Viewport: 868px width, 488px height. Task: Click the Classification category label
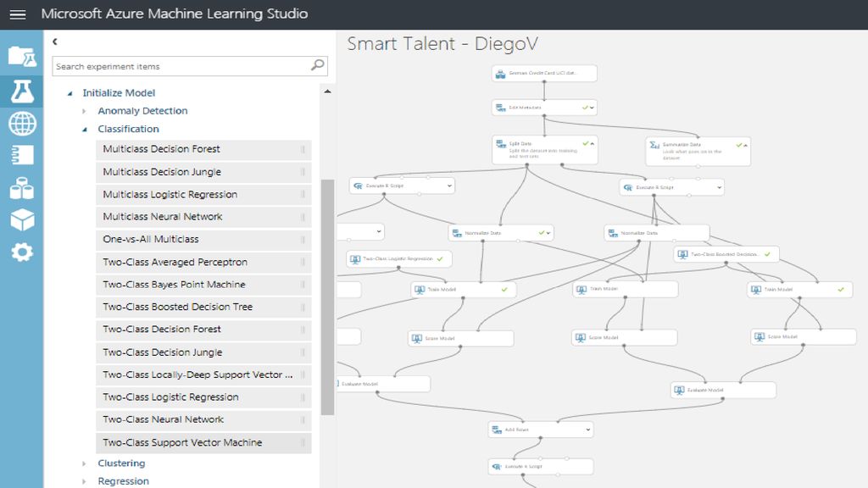pyautogui.click(x=129, y=129)
